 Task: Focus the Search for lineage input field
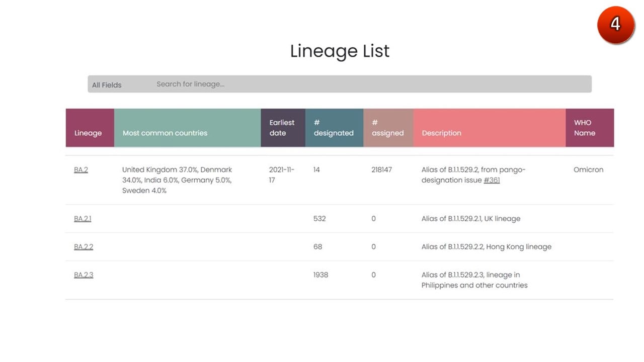click(x=371, y=84)
